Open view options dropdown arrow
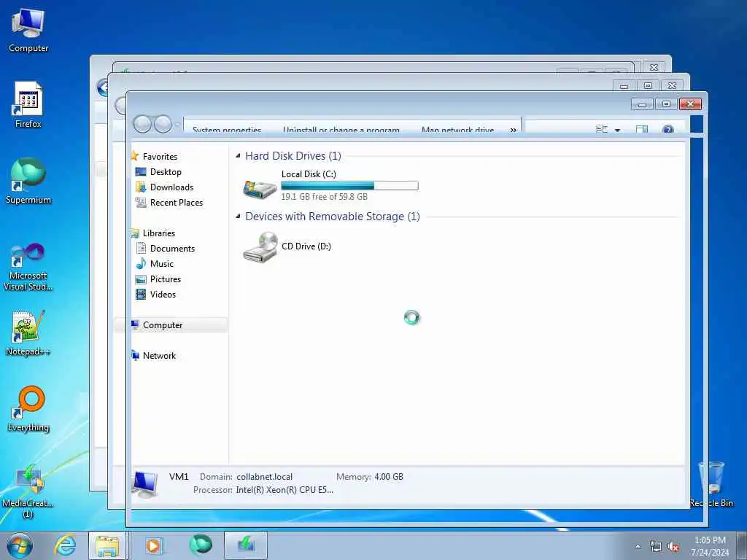Viewport: 747px width, 560px height. pos(617,130)
